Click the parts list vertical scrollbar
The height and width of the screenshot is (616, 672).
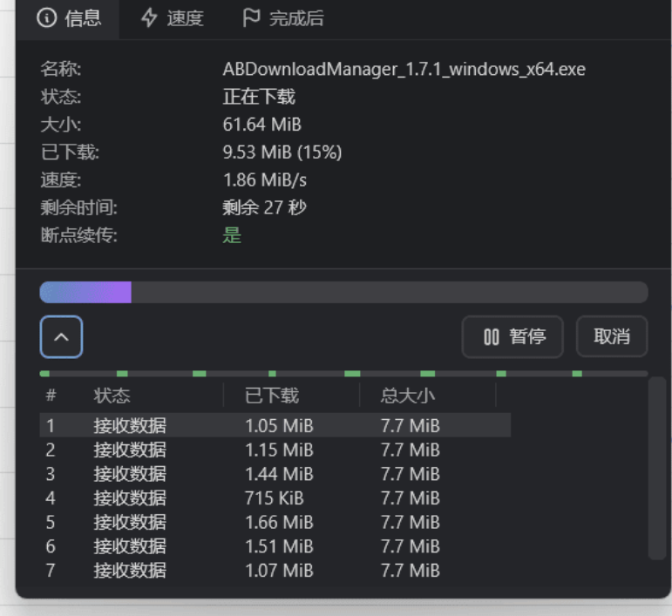(x=657, y=470)
